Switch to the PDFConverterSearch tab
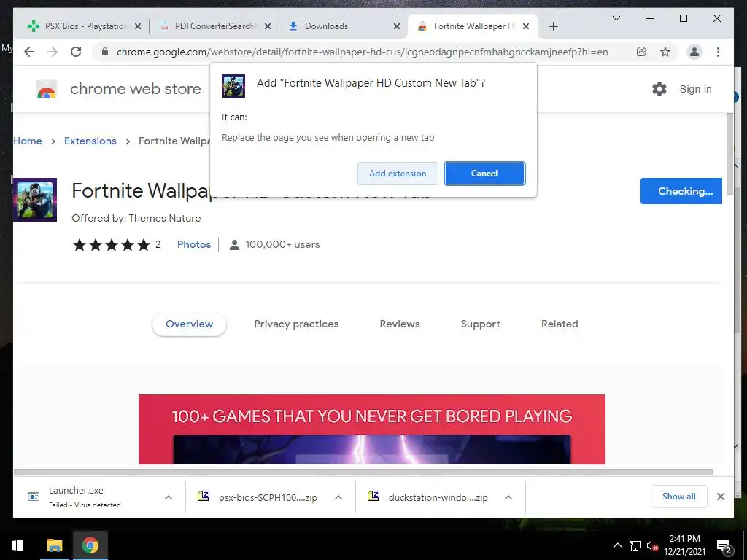 pyautogui.click(x=214, y=27)
